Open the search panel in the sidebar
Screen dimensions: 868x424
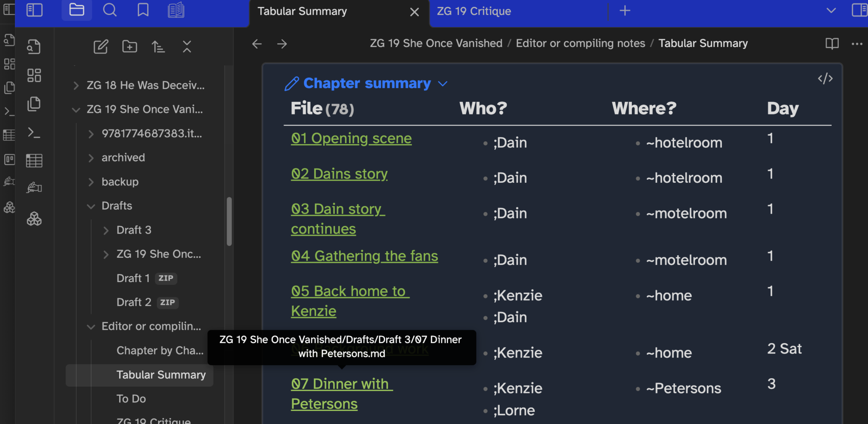[x=110, y=10]
